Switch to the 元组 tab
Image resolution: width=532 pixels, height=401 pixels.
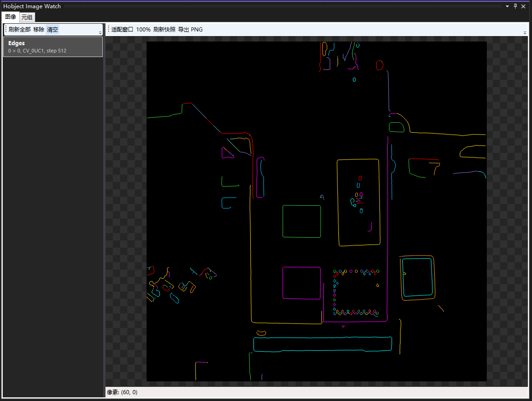[x=27, y=17]
